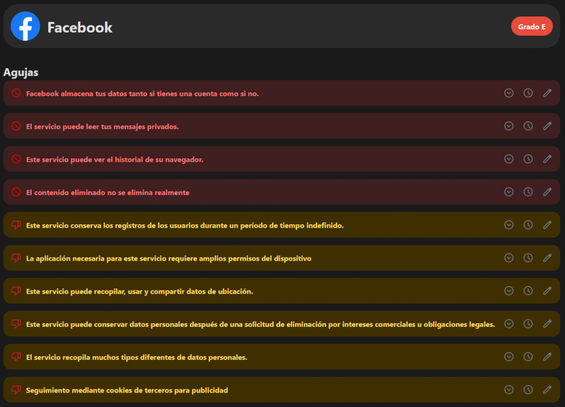Open clock icon on 'cookies de terceros' row
This screenshot has width=565, height=407.
(528, 390)
